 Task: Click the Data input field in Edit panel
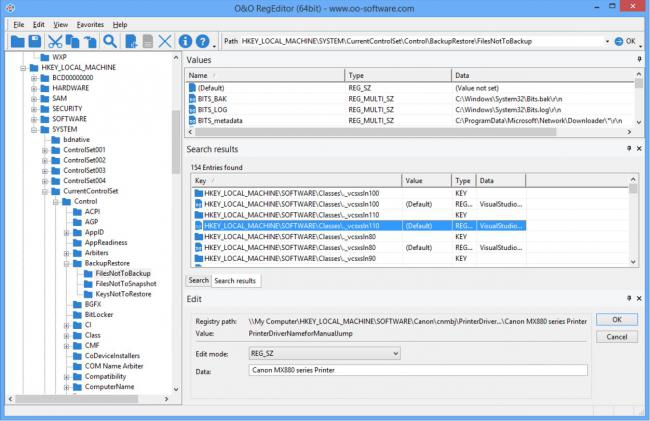(418, 370)
